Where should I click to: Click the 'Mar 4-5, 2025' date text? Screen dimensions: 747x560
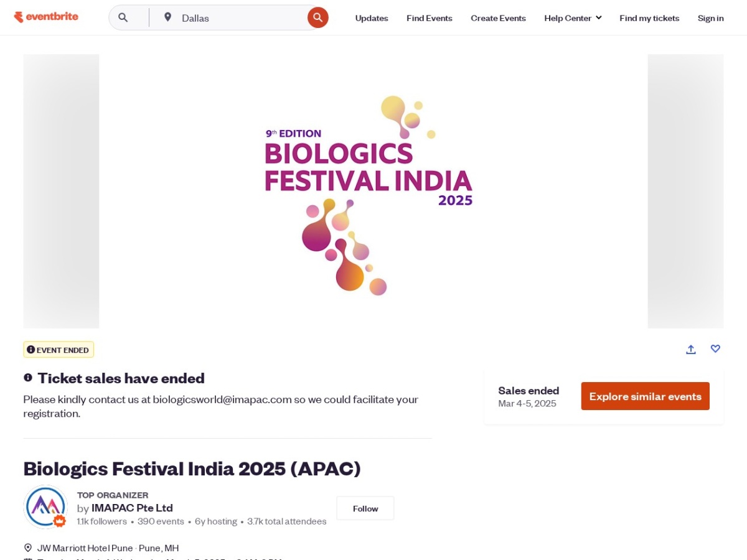point(527,404)
